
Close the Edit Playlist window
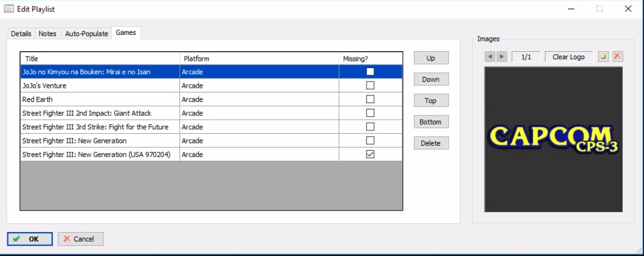[628, 9]
